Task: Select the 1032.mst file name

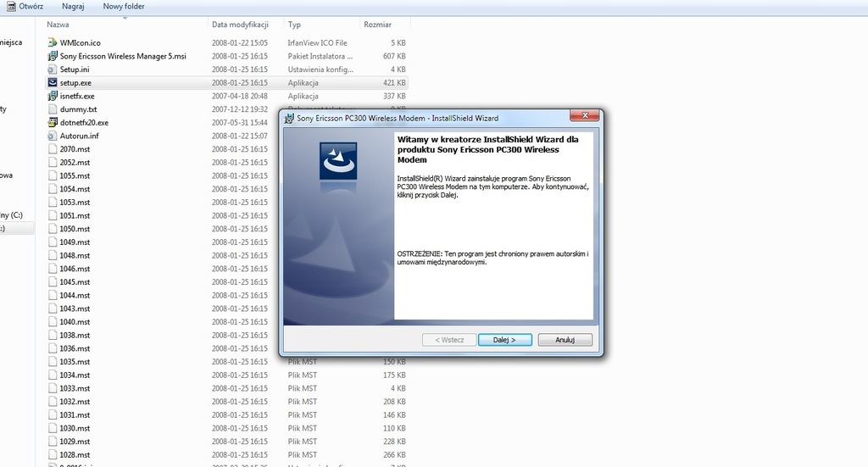Action: [x=75, y=401]
